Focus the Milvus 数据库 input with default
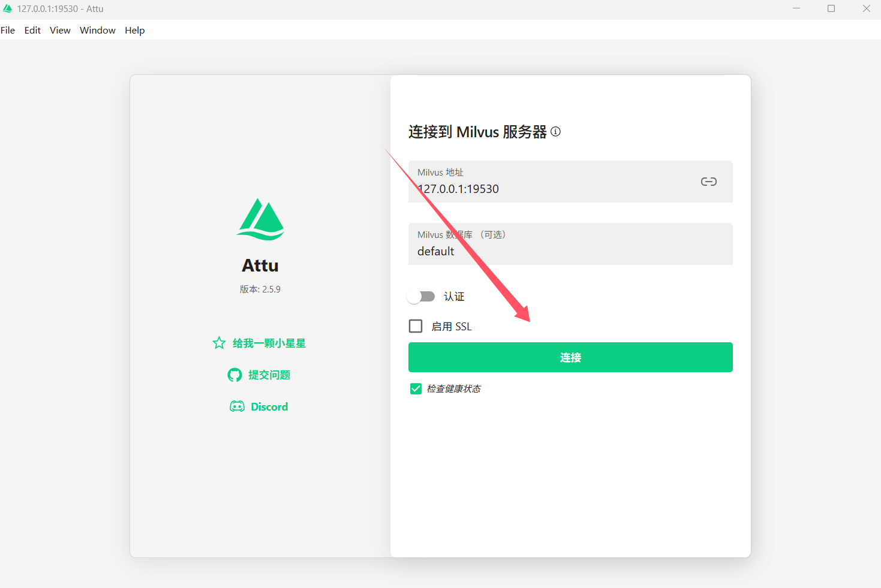The height and width of the screenshot is (588, 881). (570, 244)
